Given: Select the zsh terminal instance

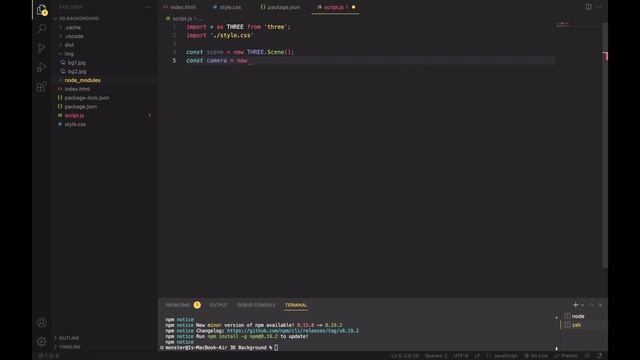Looking at the screenshot, I should click(577, 325).
